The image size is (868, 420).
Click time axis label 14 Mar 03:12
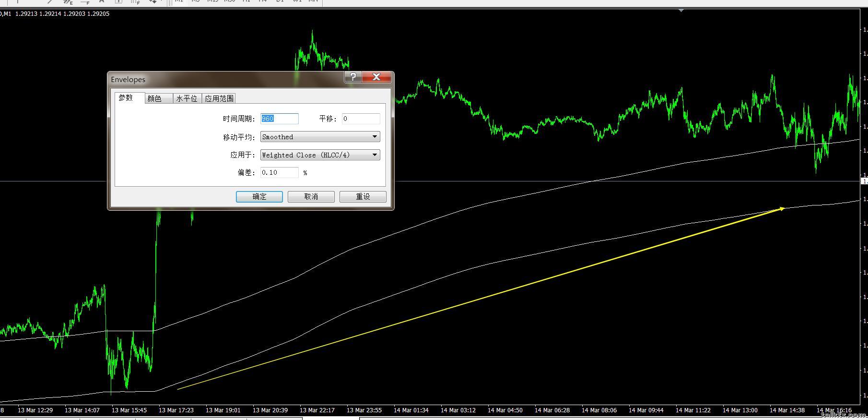point(458,410)
